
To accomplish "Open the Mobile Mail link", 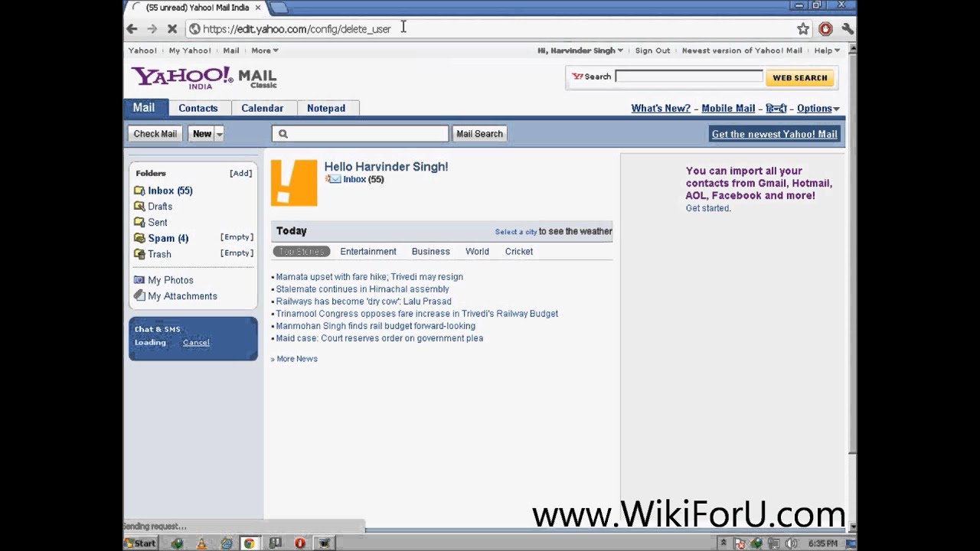I will [728, 109].
